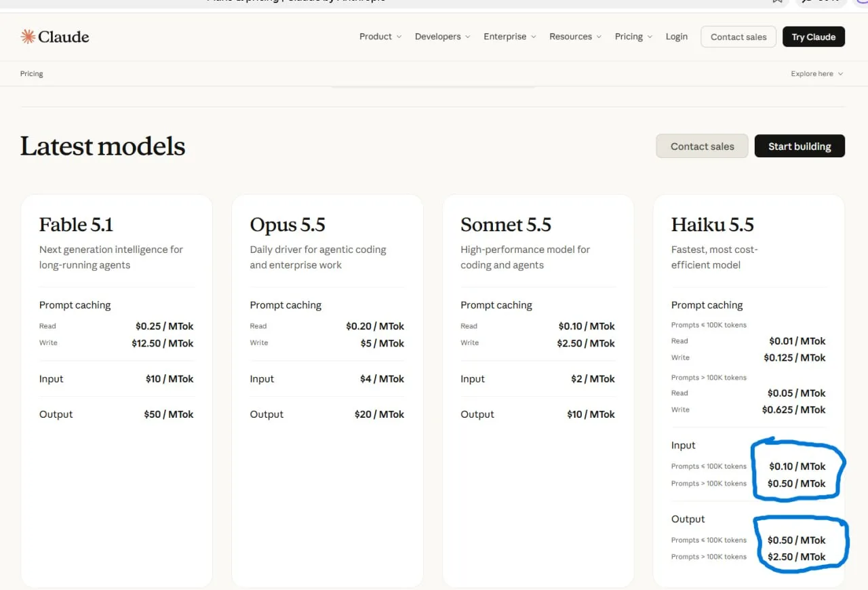
Task: Click Fable 5.1 $10 / MTok input price
Action: click(170, 379)
